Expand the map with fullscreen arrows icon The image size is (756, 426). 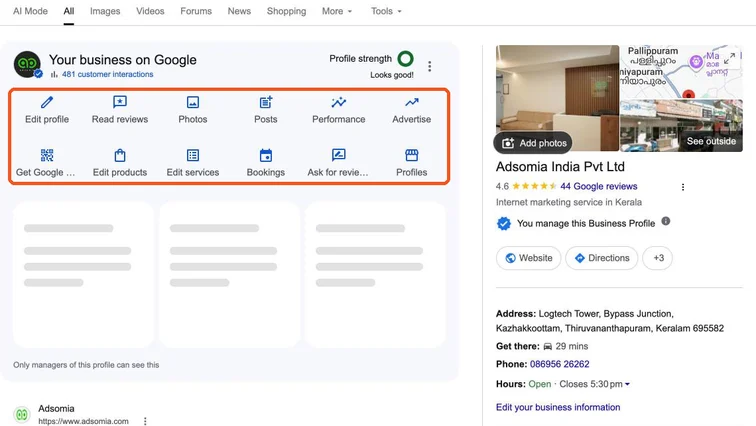pos(730,58)
